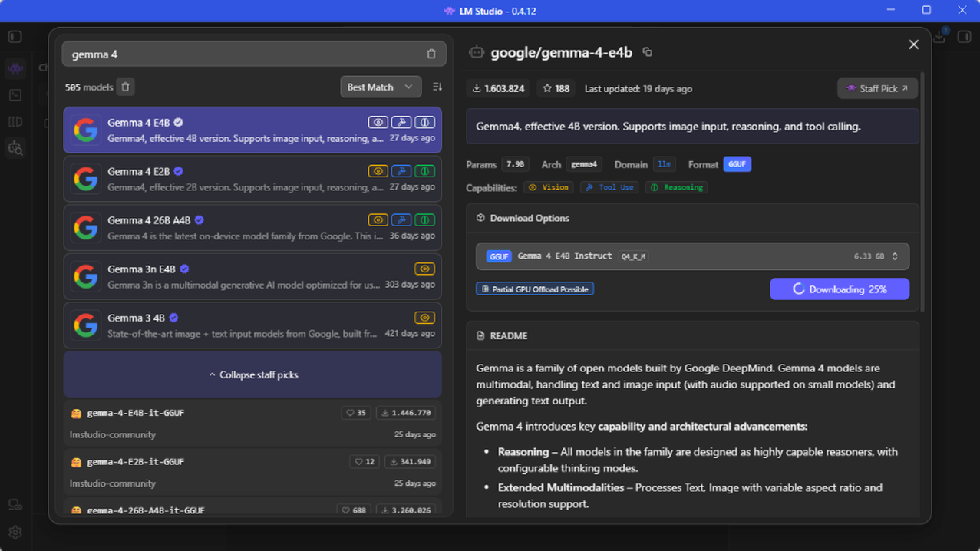Click the icon above the settings gear
This screenshot has width=980, height=551.
coord(15,505)
